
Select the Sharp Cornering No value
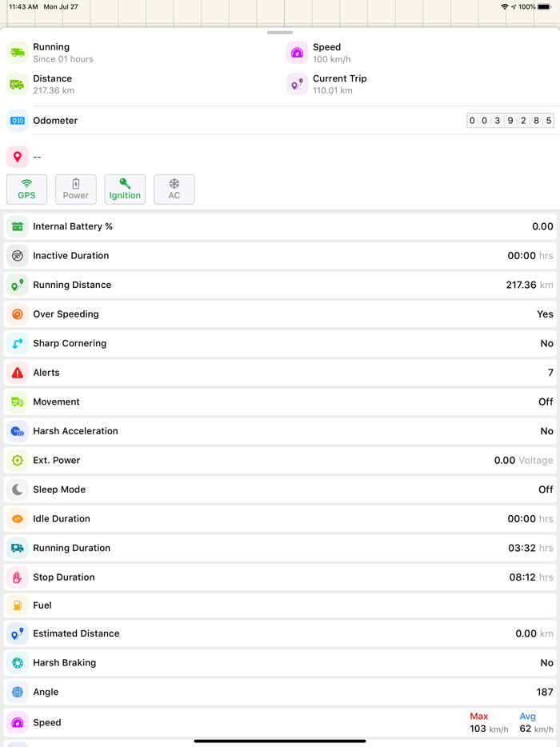(x=546, y=343)
